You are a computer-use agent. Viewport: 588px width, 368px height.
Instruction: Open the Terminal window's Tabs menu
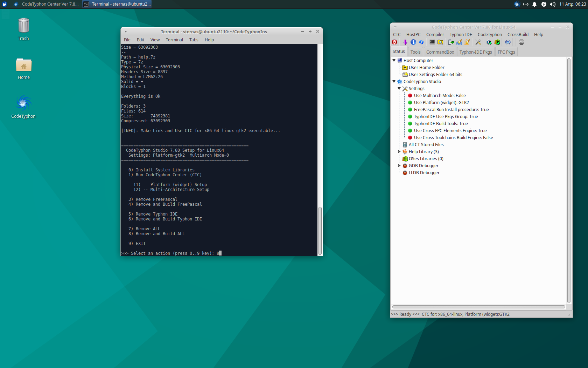click(x=194, y=40)
